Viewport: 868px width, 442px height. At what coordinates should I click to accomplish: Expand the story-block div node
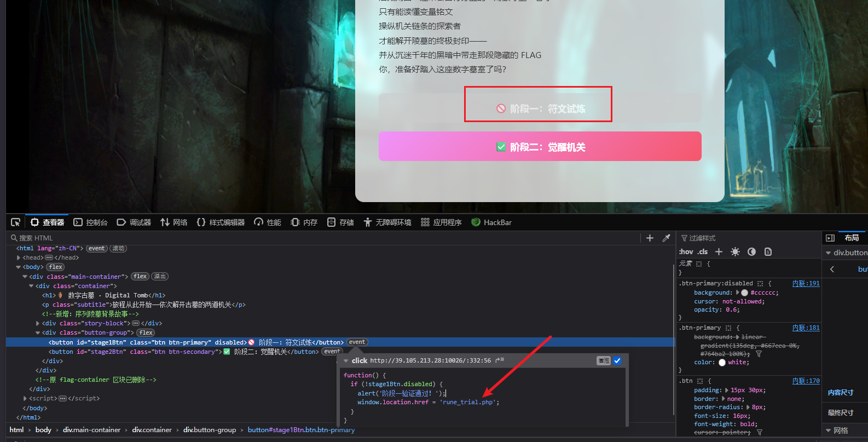coord(38,324)
